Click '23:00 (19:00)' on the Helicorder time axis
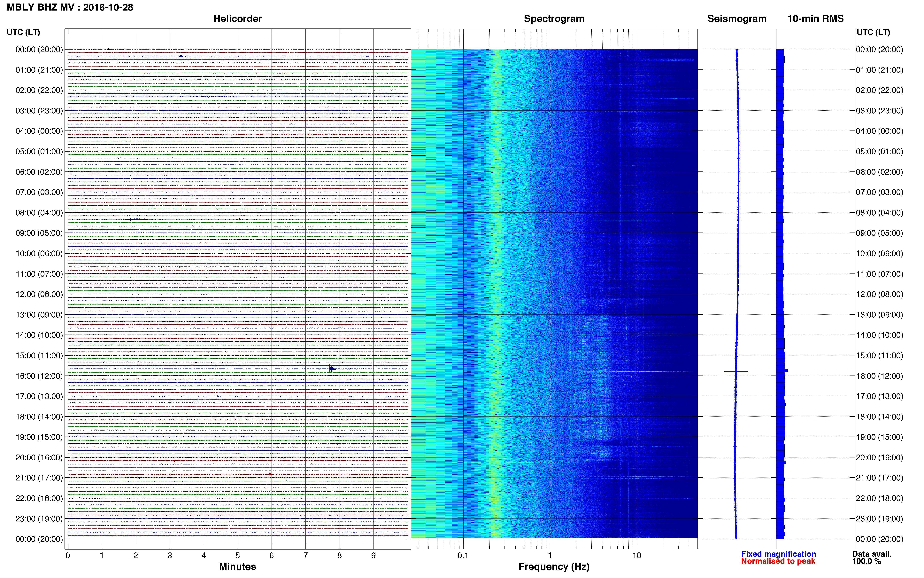Screen dimensions: 924x578 pyautogui.click(x=39, y=519)
